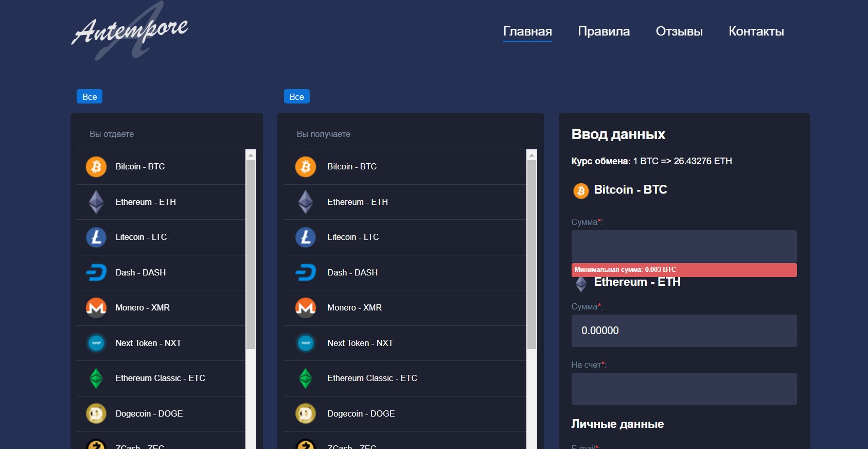Click the Bitcoin icon in the data entry panel
The width and height of the screenshot is (868, 449).
(581, 191)
